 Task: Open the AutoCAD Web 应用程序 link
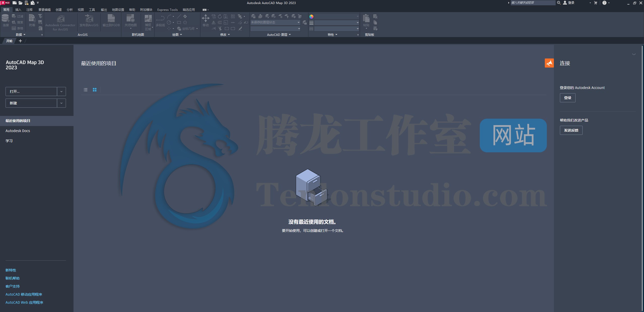(24, 302)
